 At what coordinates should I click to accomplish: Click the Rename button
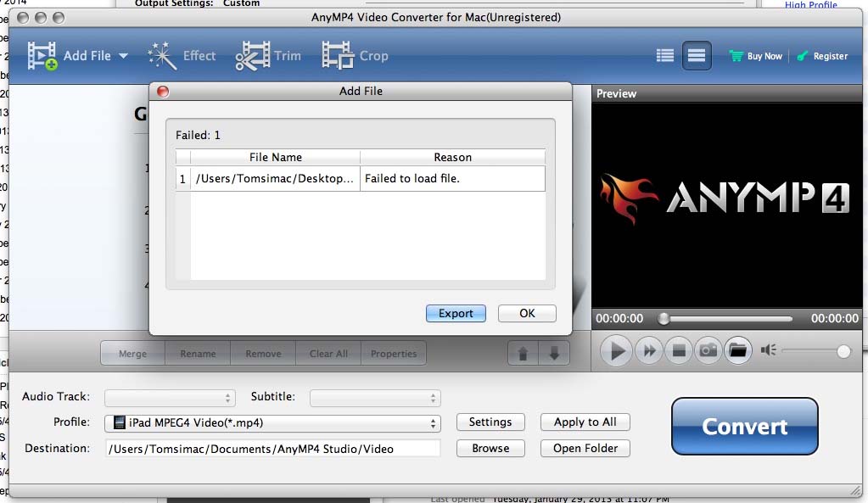click(x=198, y=354)
